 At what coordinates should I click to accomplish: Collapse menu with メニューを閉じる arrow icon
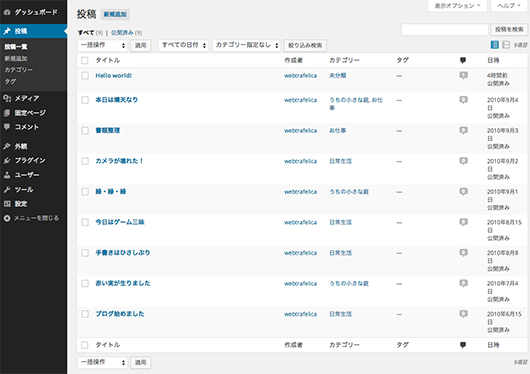coord(7,218)
